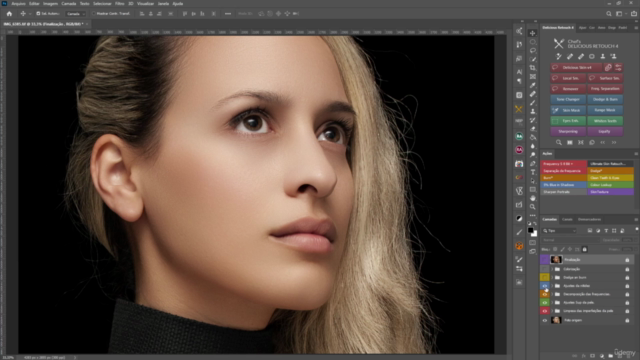Click the Delicious Skin v4 button

tap(576, 67)
